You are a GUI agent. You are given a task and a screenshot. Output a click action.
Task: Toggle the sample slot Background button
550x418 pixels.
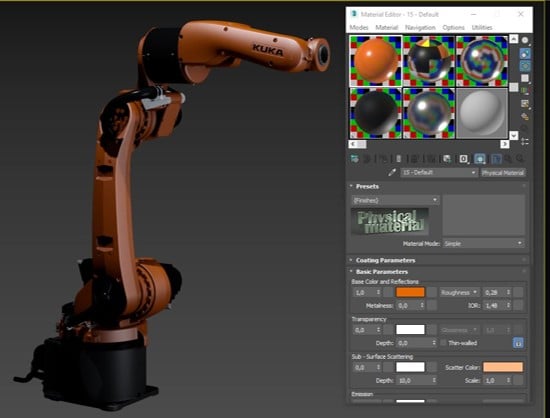[x=525, y=66]
